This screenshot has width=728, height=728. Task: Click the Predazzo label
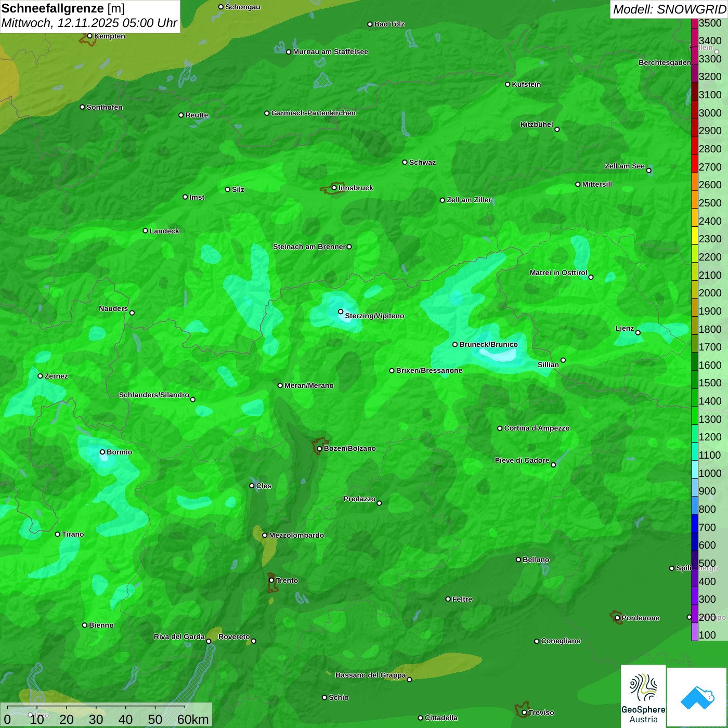(359, 499)
